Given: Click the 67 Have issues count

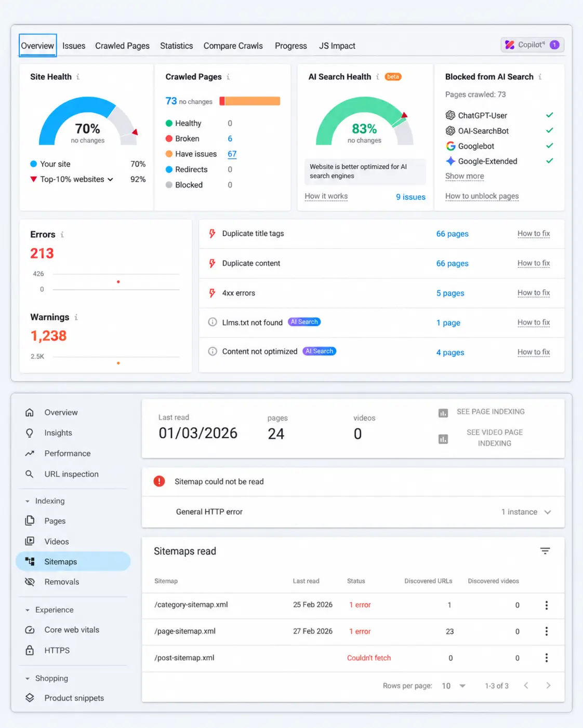Looking at the screenshot, I should [x=232, y=154].
